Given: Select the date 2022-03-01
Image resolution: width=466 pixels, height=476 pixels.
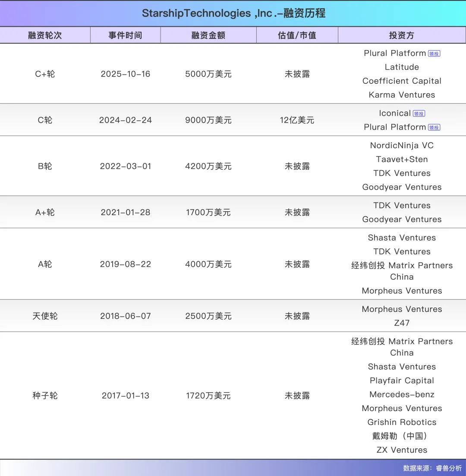Looking at the screenshot, I should [125, 166].
